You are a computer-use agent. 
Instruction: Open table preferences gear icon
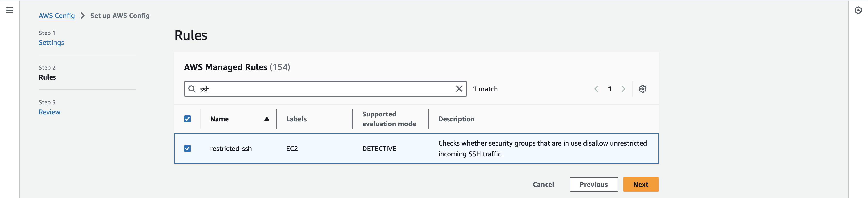coord(643,89)
